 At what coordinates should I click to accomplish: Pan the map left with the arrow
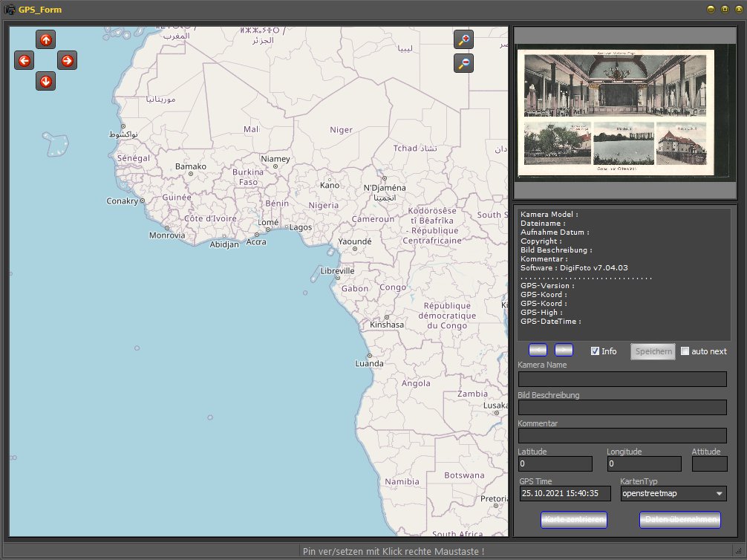(25, 61)
